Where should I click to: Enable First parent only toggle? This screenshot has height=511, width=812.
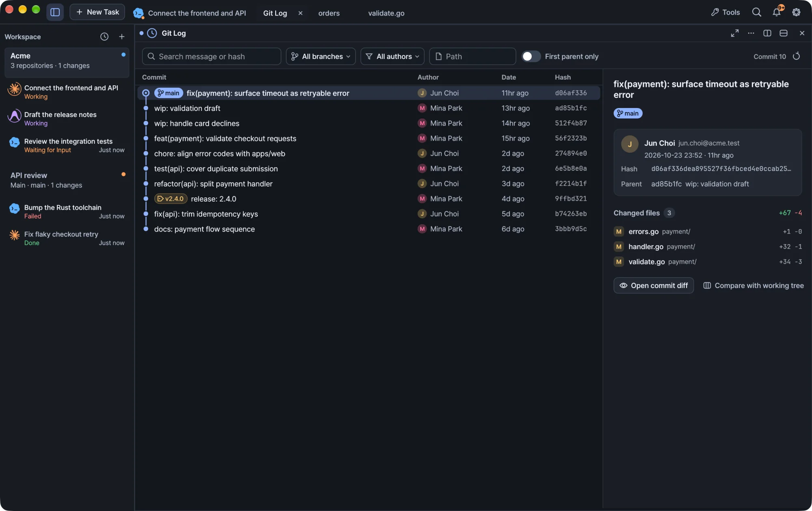coord(531,56)
